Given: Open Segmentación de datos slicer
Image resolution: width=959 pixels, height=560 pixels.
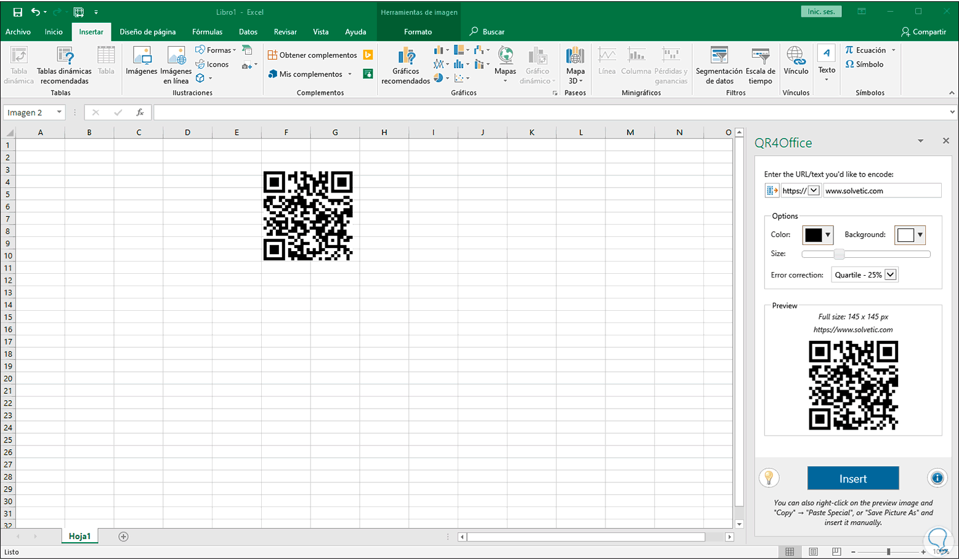Looking at the screenshot, I should pos(719,66).
